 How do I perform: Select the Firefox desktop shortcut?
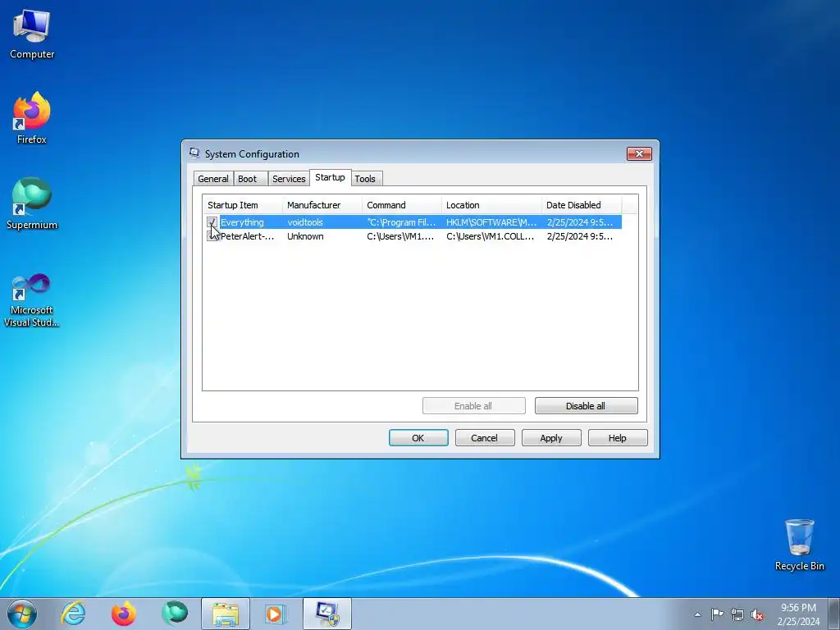tap(32, 118)
